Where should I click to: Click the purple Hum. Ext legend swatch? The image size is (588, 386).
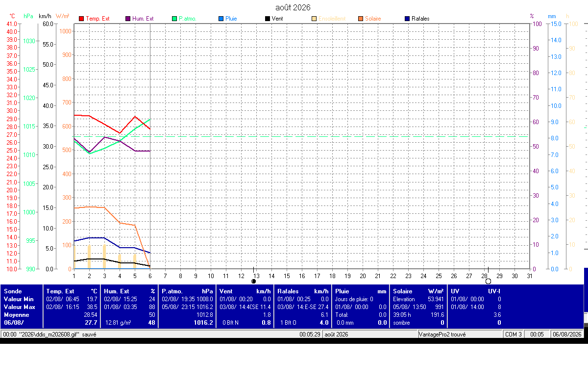tap(128, 19)
